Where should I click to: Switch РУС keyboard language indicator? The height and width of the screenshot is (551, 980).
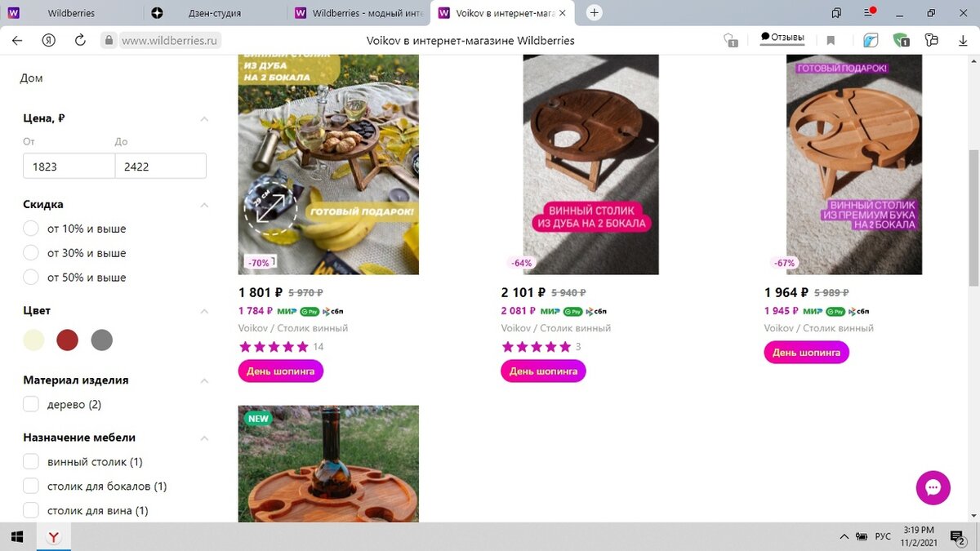pyautogui.click(x=883, y=536)
